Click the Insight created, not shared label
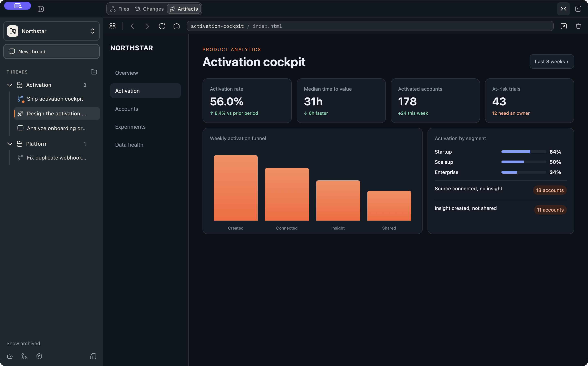The height and width of the screenshot is (366, 588). coord(465,208)
